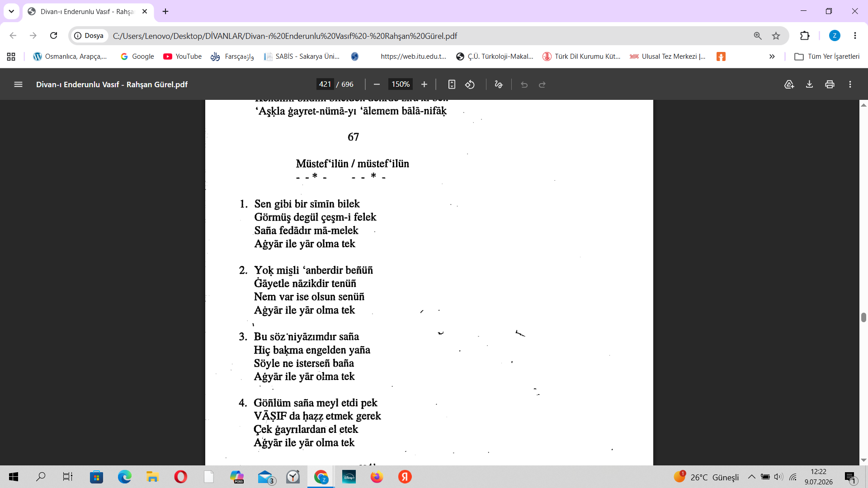Print the PDF document
Viewport: 868px width, 488px height.
(x=830, y=84)
